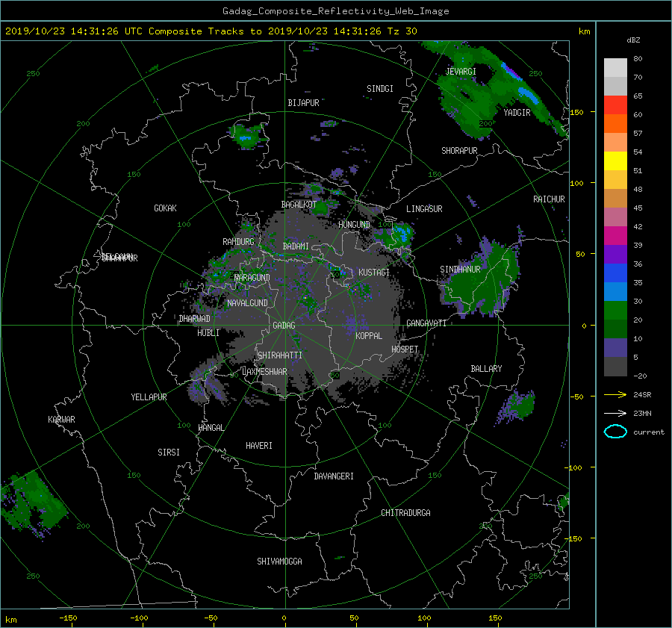Screen dimensions: 672x628
Task: Click the GANGAVATI city label
Action: [x=426, y=323]
